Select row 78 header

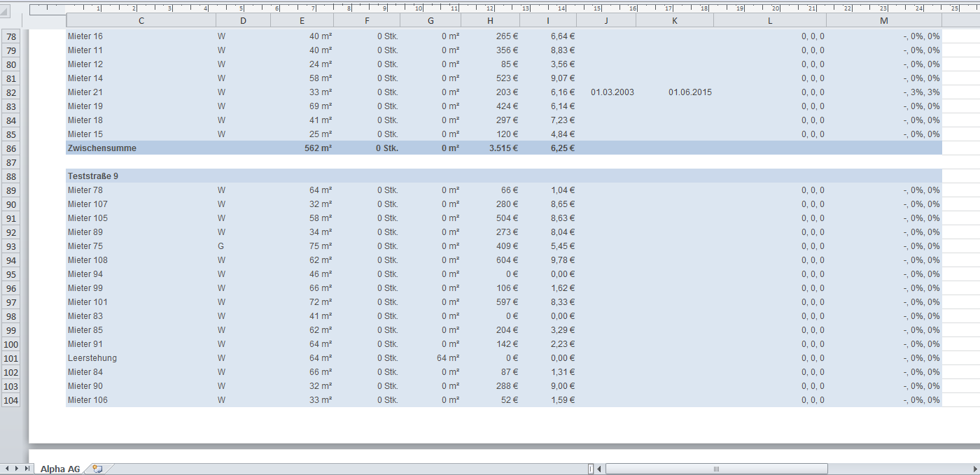point(10,36)
